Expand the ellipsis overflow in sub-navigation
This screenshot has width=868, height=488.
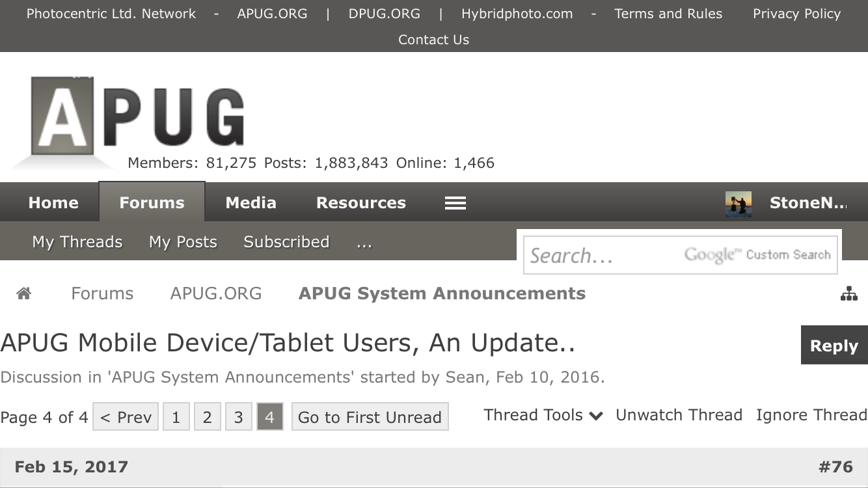pyautogui.click(x=364, y=243)
